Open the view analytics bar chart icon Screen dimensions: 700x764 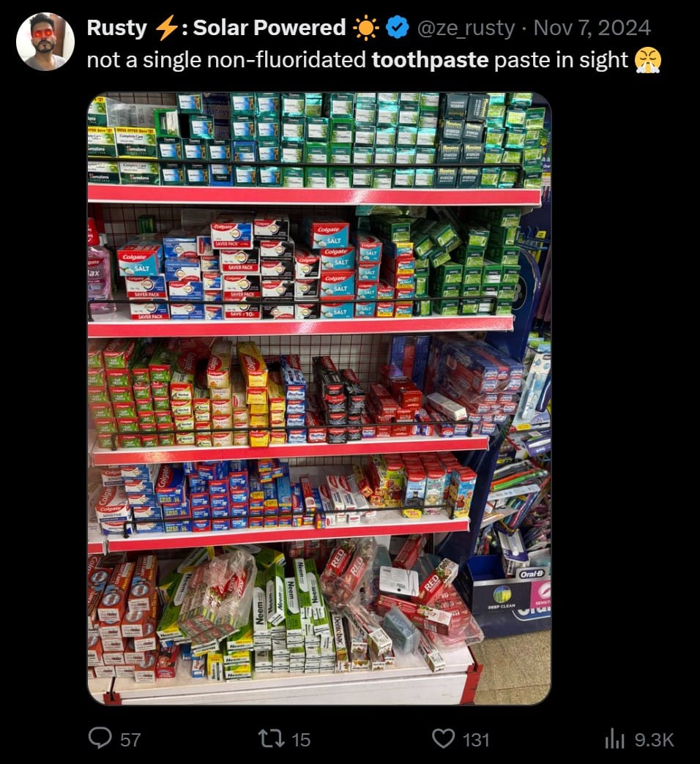point(614,739)
